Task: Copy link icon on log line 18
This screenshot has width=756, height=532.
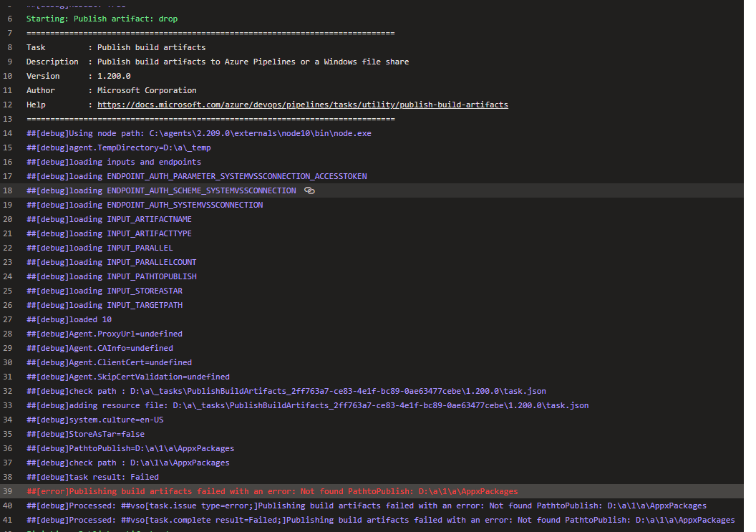Action: click(309, 190)
